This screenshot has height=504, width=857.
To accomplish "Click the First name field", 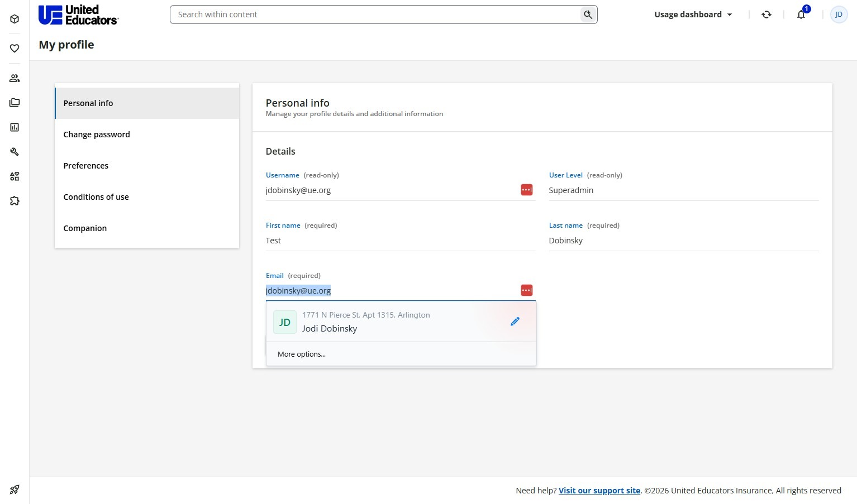I will coord(401,241).
